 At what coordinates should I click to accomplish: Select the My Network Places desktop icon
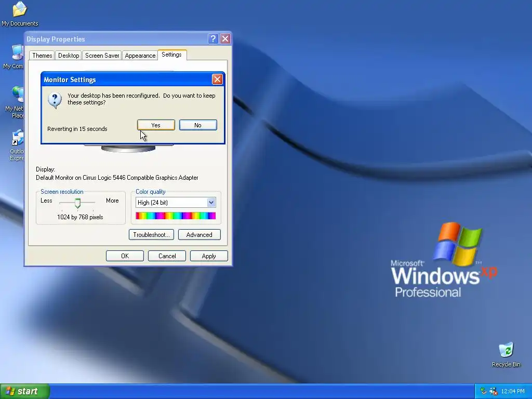tap(15, 102)
